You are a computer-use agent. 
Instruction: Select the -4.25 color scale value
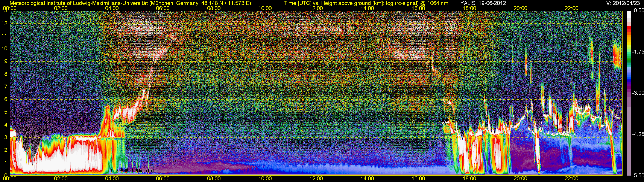click(638, 134)
